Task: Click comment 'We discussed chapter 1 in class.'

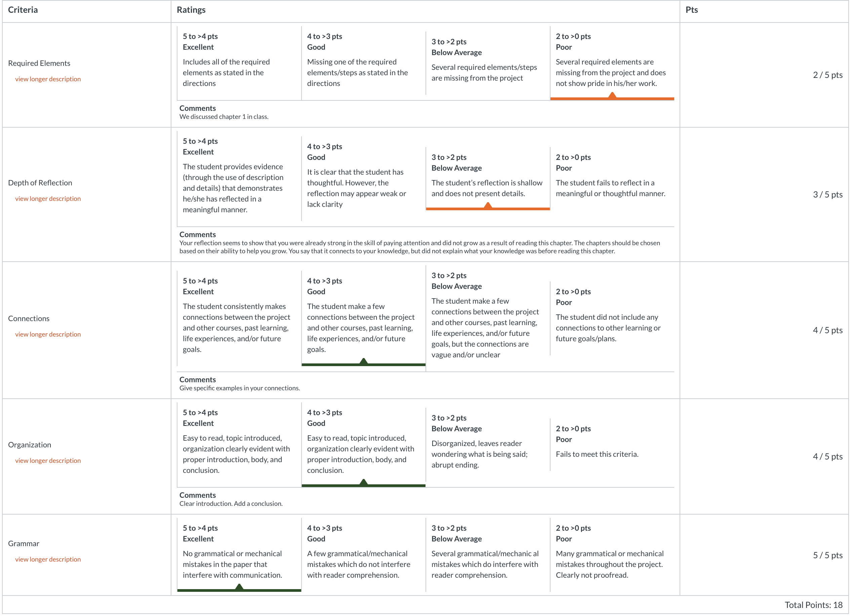Action: 224,117
